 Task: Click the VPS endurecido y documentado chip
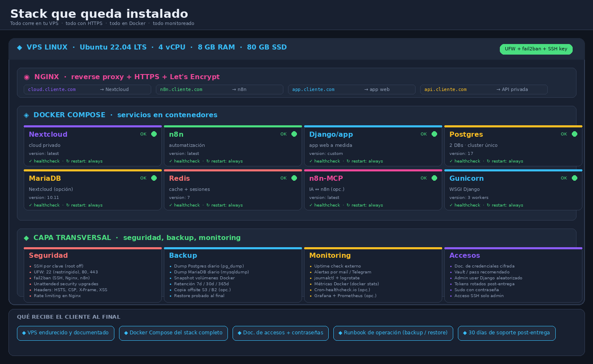pos(66,333)
